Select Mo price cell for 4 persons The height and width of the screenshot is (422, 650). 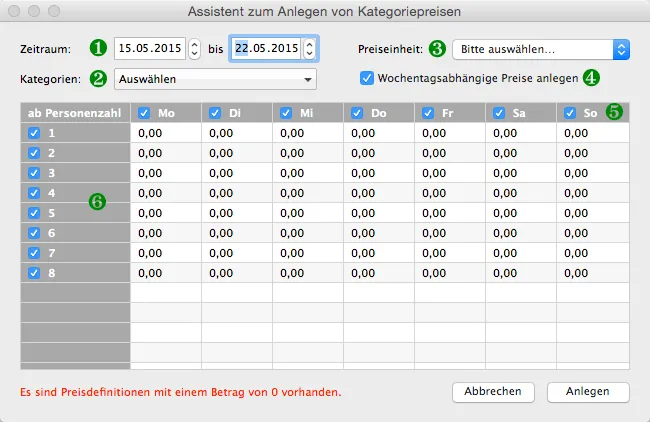coord(166,193)
